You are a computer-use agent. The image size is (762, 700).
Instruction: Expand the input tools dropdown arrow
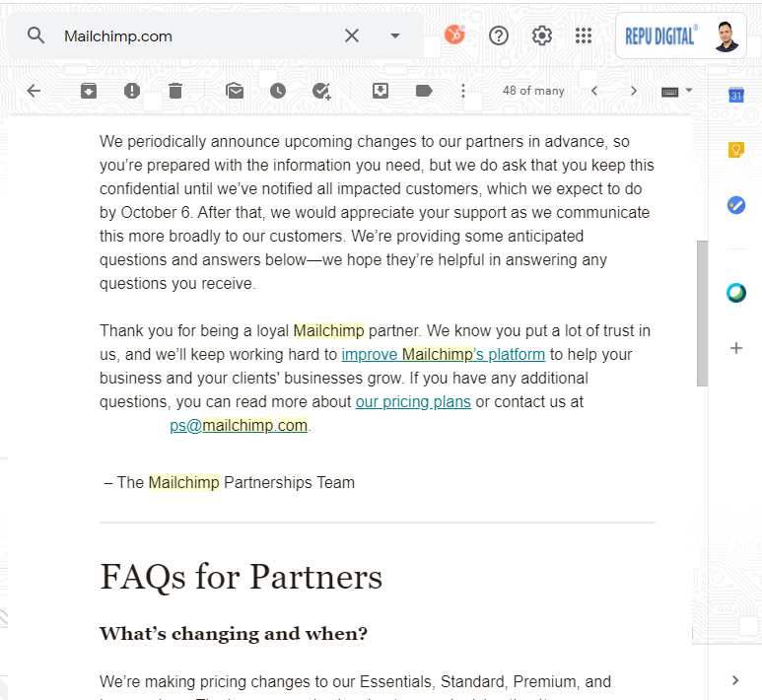[689, 91]
